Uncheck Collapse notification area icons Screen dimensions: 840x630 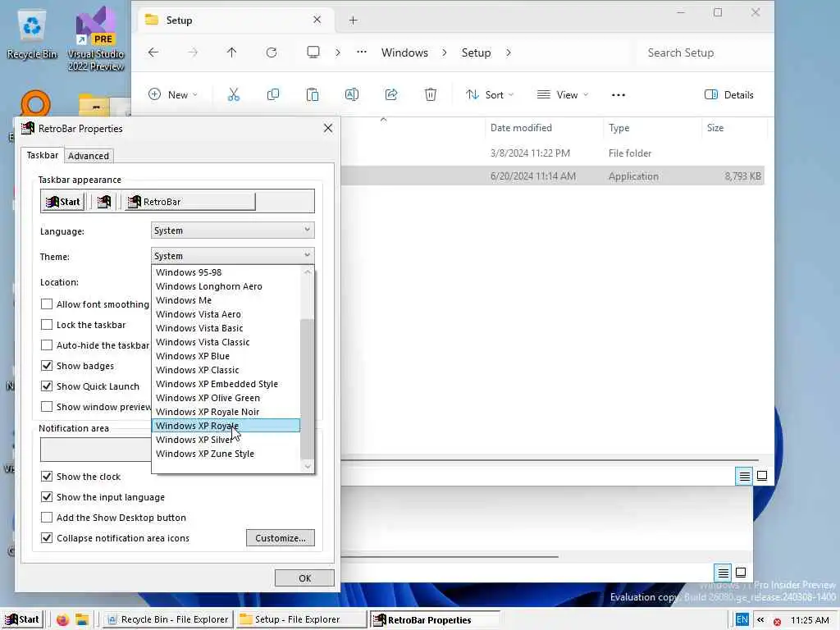47,538
